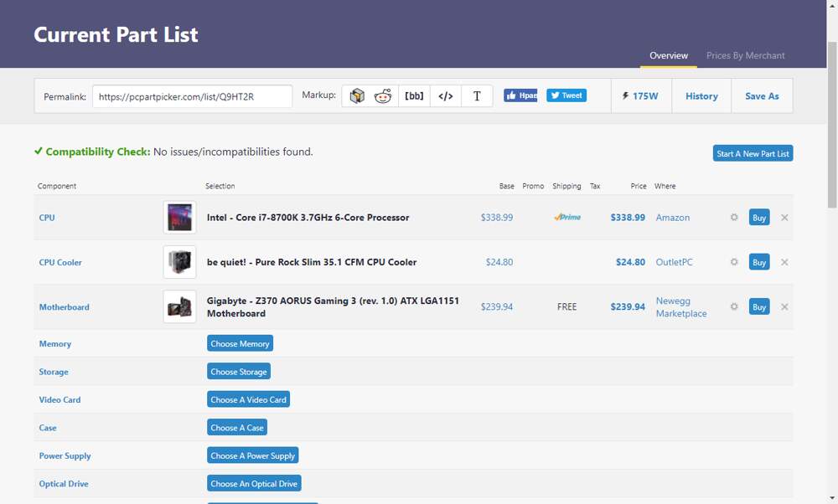Viewport: 838px width, 504px height.
Task: Buy the Intel Core i7-8700K
Action: (x=759, y=218)
